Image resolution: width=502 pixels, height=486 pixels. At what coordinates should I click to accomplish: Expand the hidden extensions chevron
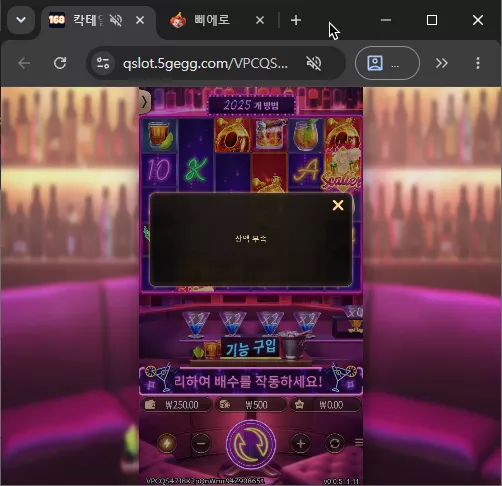point(442,63)
